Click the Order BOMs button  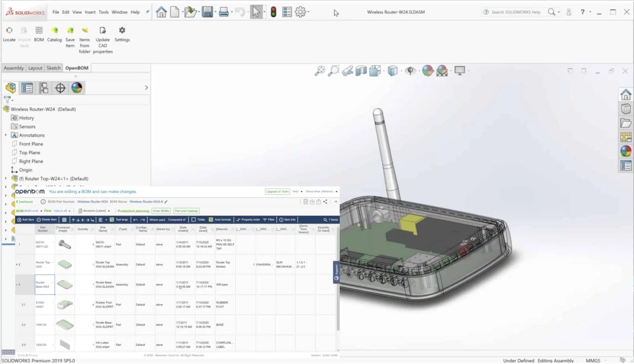[161, 211]
